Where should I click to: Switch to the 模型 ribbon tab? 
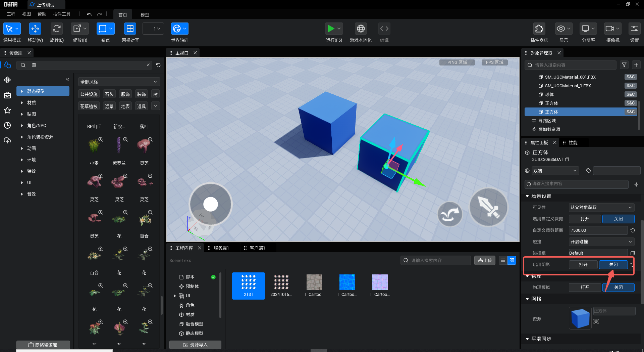tap(145, 15)
